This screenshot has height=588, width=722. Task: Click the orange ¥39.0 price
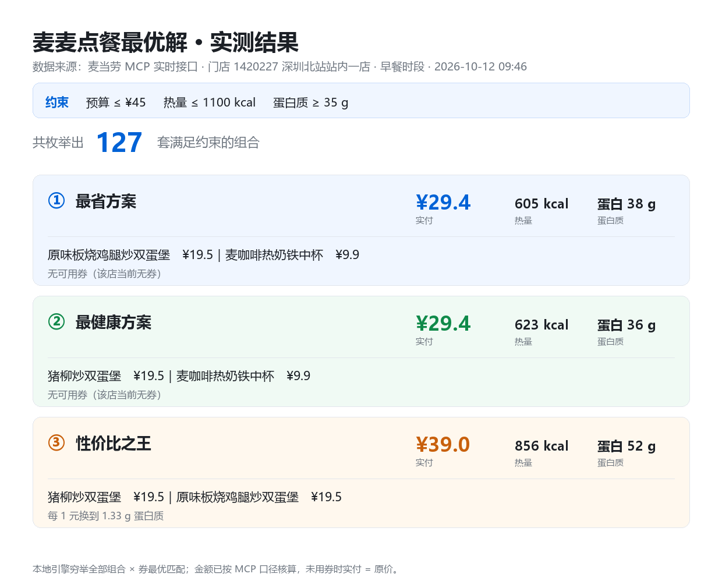tap(443, 445)
